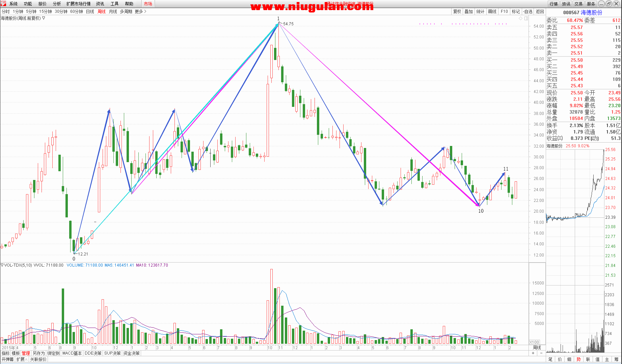The height and width of the screenshot is (364, 622).
Task: Open the 资讯 menu in menu bar
Action: [100, 4]
